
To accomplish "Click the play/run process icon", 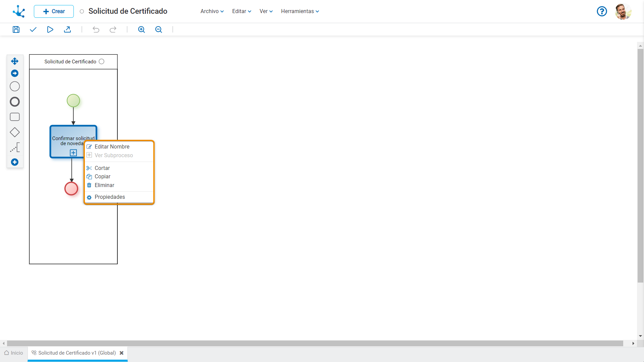I will pos(50,29).
